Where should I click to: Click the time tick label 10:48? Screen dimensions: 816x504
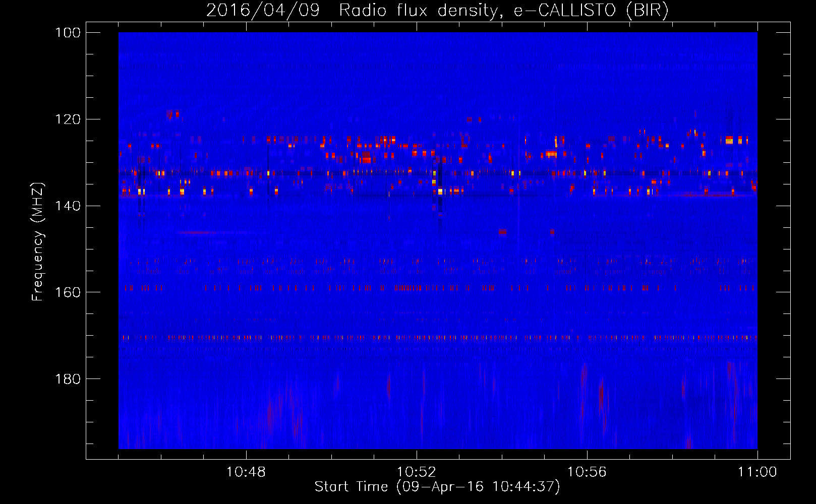tap(246, 472)
